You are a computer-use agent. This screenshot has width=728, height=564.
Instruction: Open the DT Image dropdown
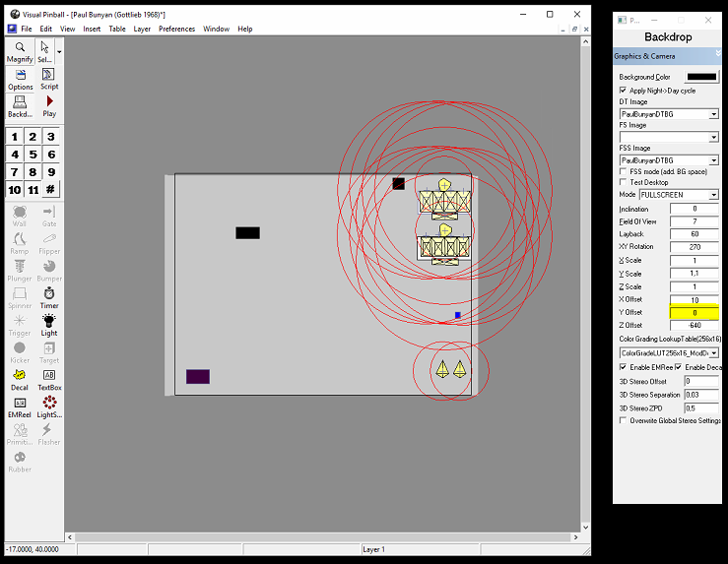(713, 114)
